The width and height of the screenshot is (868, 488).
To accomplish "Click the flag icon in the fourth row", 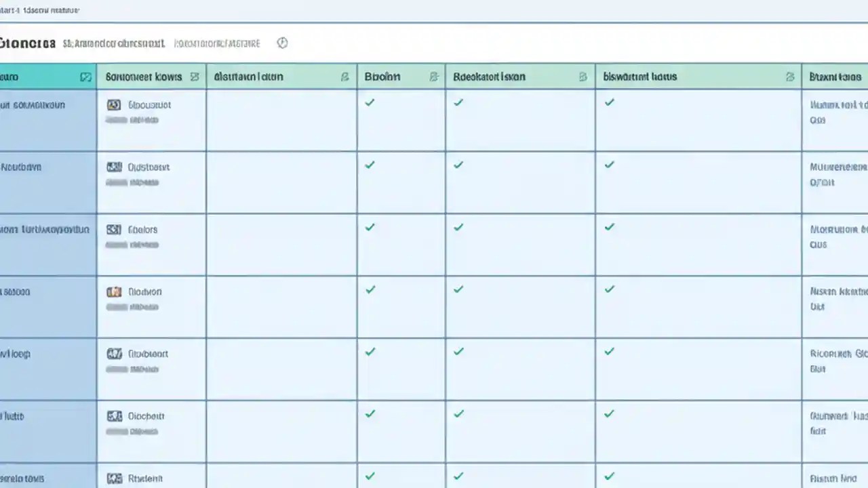I will [x=114, y=291].
